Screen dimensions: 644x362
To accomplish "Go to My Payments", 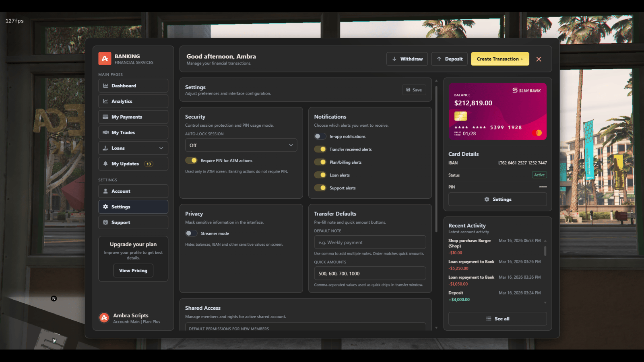I will point(133,117).
